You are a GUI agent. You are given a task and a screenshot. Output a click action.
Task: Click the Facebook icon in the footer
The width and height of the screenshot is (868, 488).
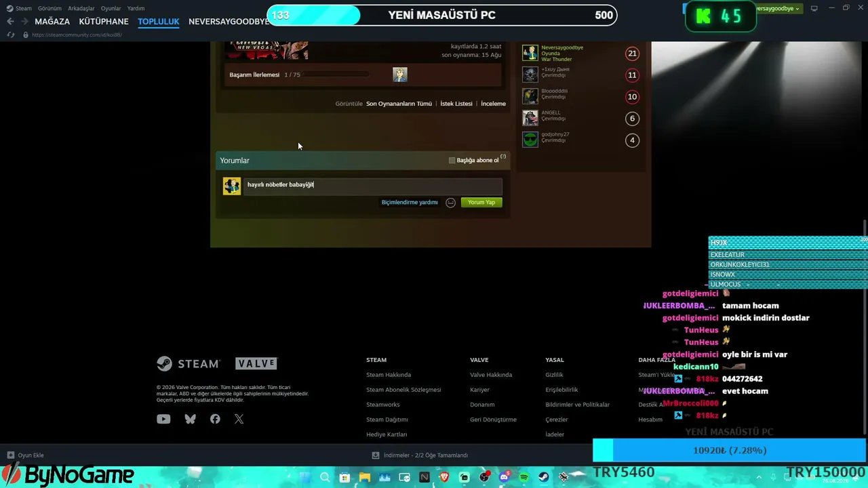click(215, 419)
